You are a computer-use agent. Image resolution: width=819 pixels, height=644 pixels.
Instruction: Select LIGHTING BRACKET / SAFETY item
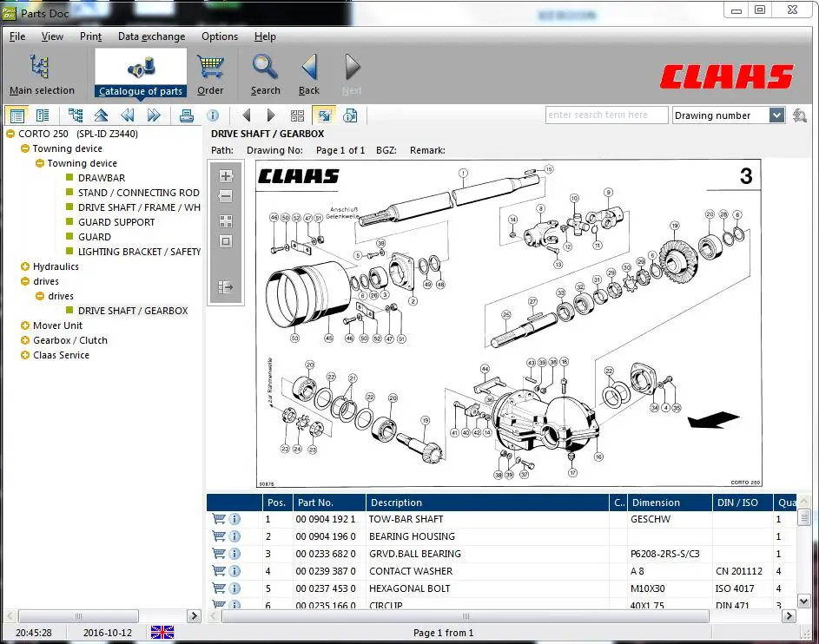click(139, 252)
